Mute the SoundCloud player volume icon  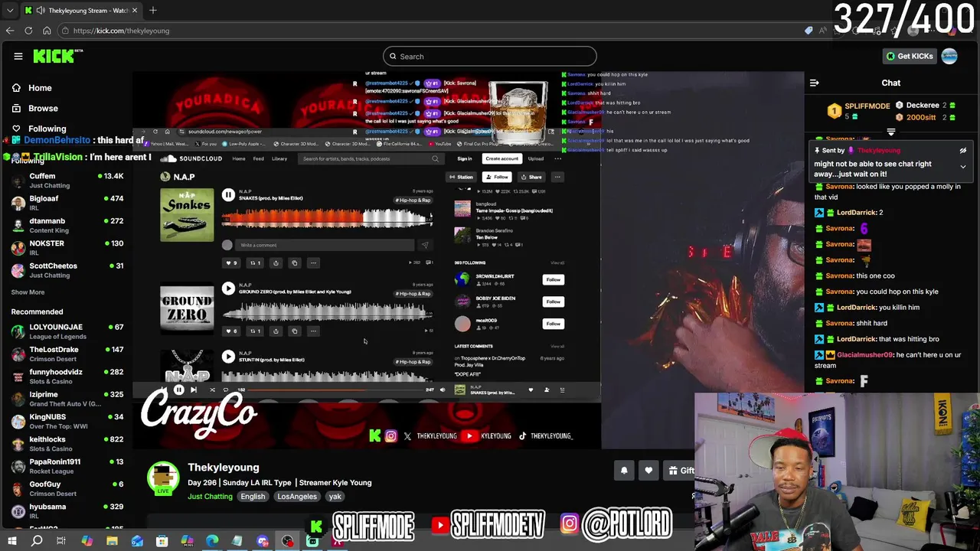[x=443, y=390]
